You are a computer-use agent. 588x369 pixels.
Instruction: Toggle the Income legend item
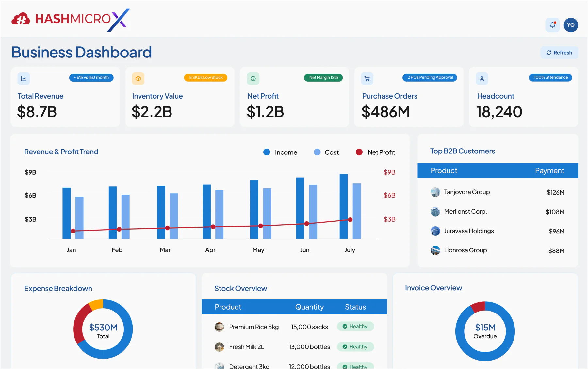click(280, 152)
